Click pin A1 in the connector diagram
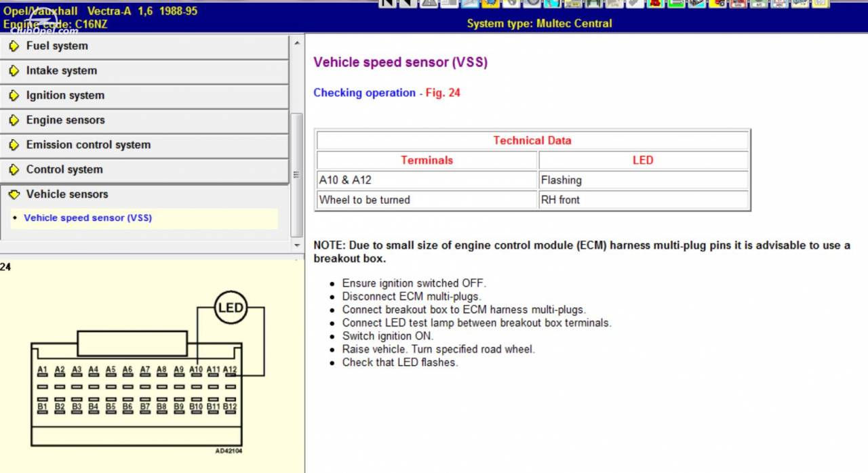Image resolution: width=868 pixels, height=473 pixels. (42, 371)
